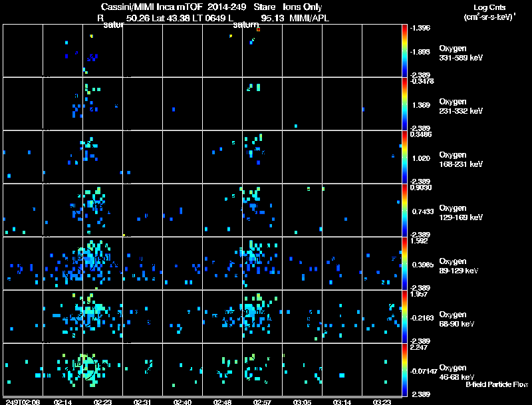Click the '2.247' colorbar value

pyautogui.click(x=419, y=347)
